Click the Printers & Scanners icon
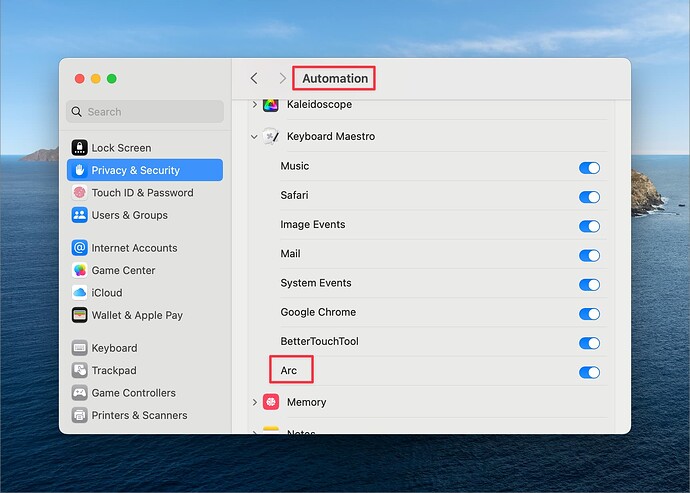This screenshot has width=690, height=493. (80, 415)
